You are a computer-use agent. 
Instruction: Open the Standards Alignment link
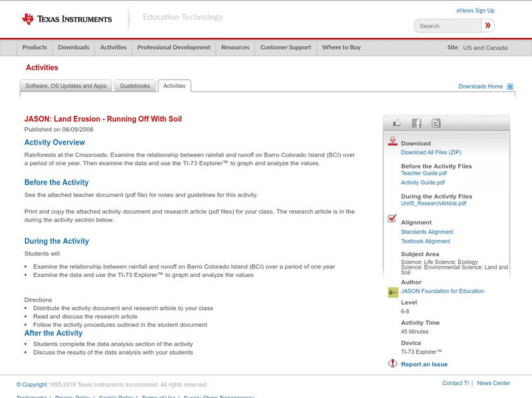click(x=427, y=232)
